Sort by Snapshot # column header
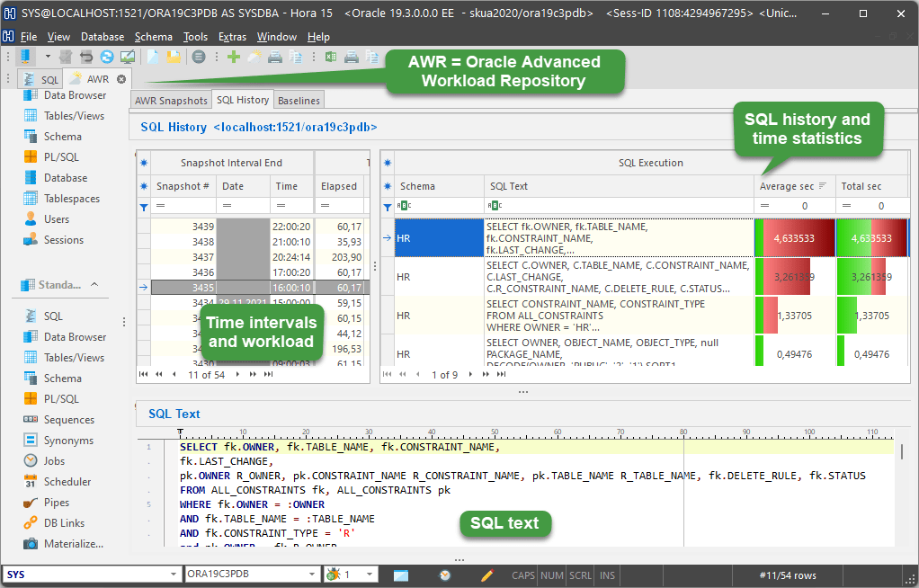This screenshot has width=919, height=588. [183, 186]
